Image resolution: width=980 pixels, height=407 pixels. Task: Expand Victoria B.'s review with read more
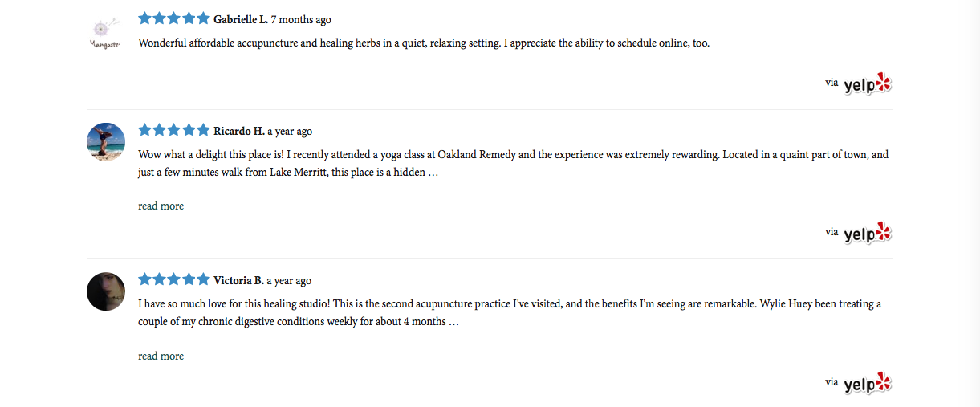coord(161,356)
